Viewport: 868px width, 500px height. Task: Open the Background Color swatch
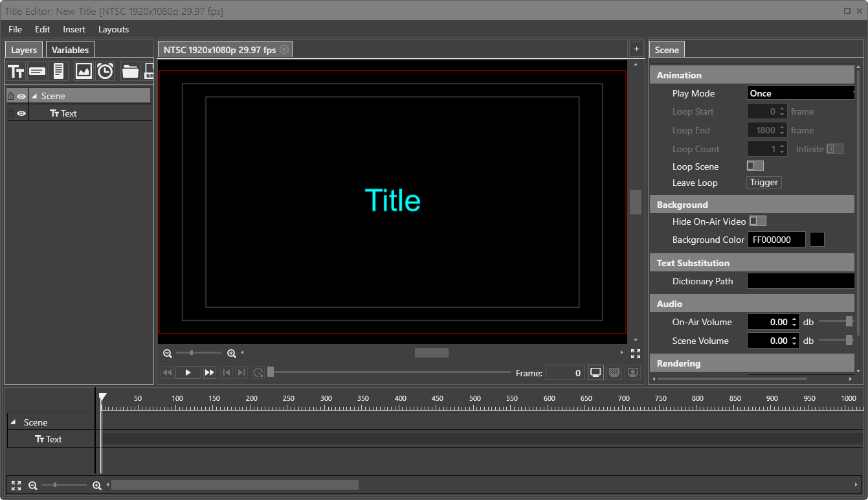tap(817, 240)
